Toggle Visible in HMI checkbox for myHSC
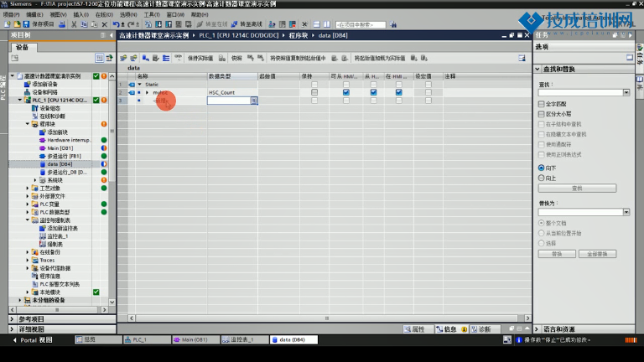644x362 pixels. tap(399, 92)
